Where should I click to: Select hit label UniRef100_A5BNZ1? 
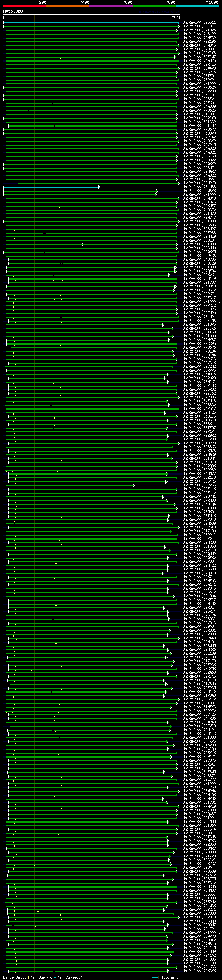199,168
